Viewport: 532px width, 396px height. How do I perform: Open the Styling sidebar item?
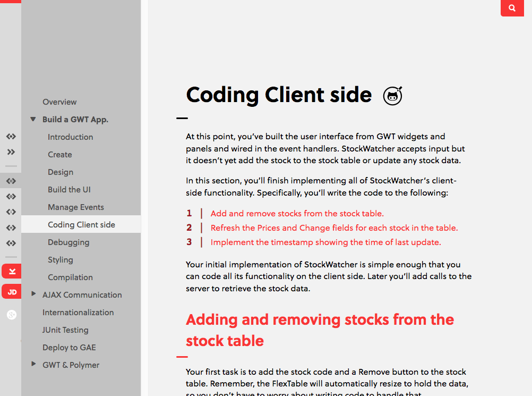[61, 260]
